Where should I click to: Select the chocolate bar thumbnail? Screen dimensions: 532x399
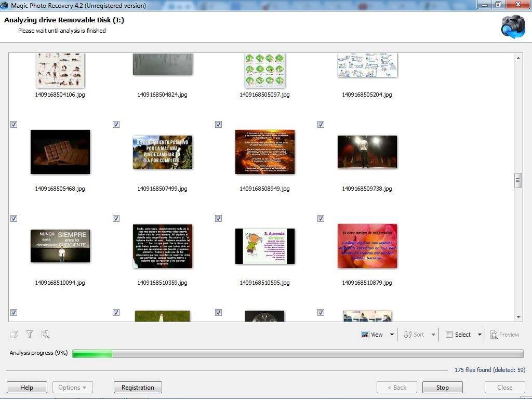(x=60, y=152)
